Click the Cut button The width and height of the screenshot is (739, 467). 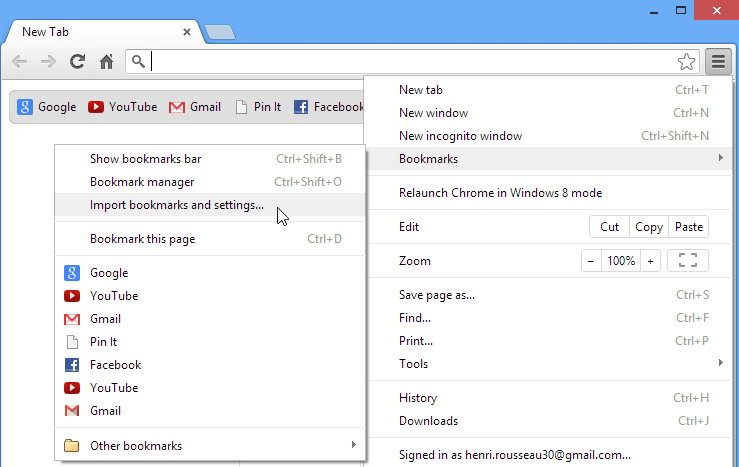point(609,227)
